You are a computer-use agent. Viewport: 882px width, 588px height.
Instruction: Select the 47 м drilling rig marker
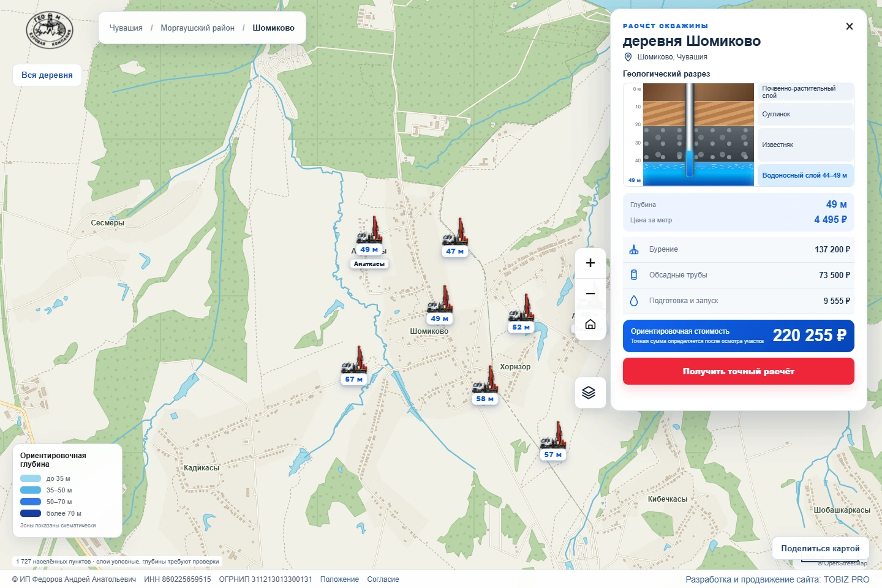click(x=455, y=238)
